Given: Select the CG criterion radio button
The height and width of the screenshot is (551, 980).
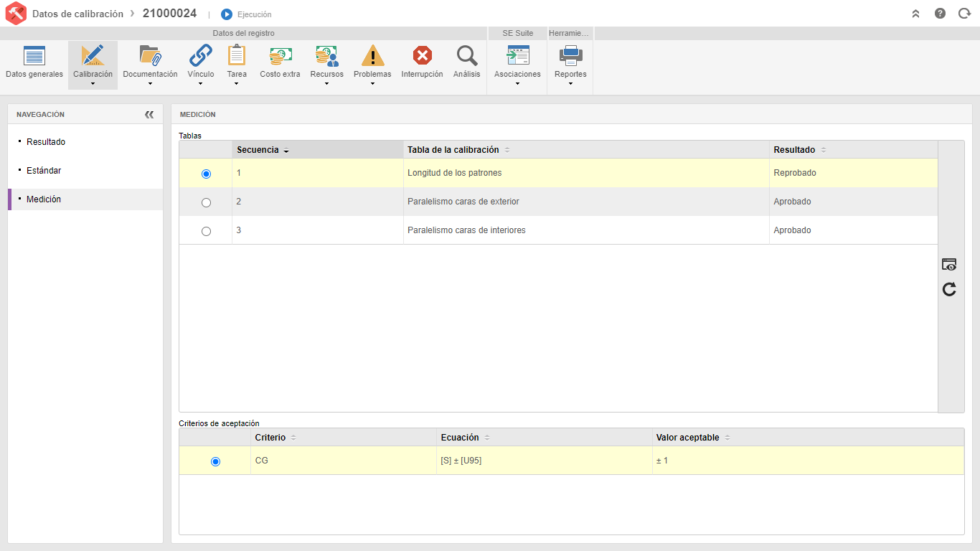Looking at the screenshot, I should (x=215, y=462).
